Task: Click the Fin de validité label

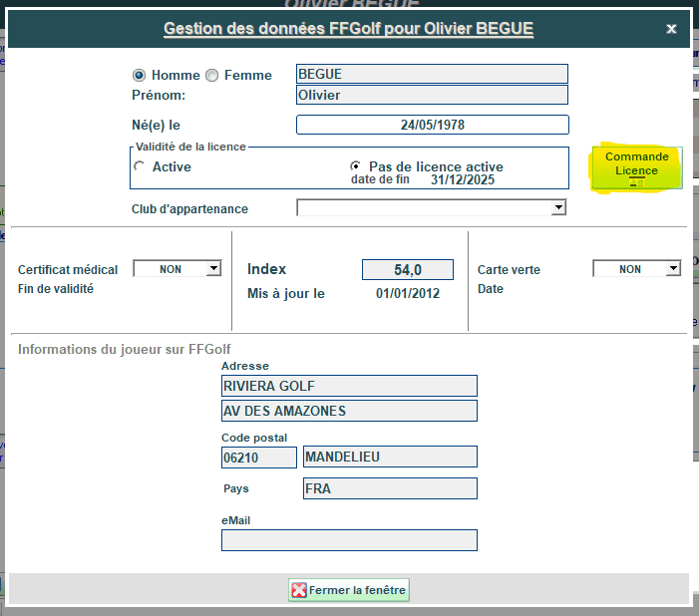Action: (56, 289)
